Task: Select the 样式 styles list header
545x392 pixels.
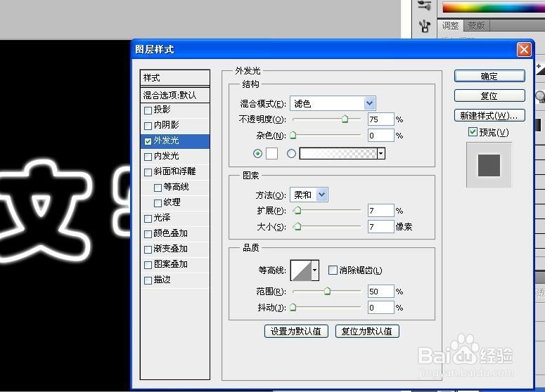Action: pos(175,78)
